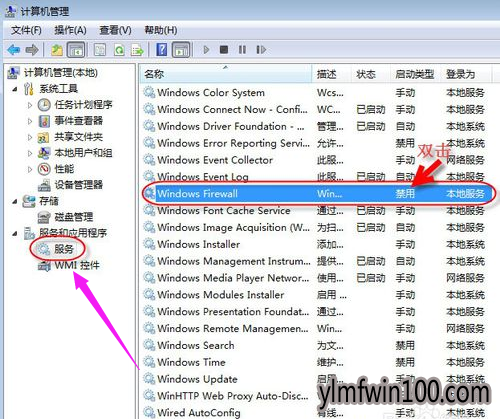Select the Windows Firewall service row
The image size is (501, 419).
tap(319, 194)
